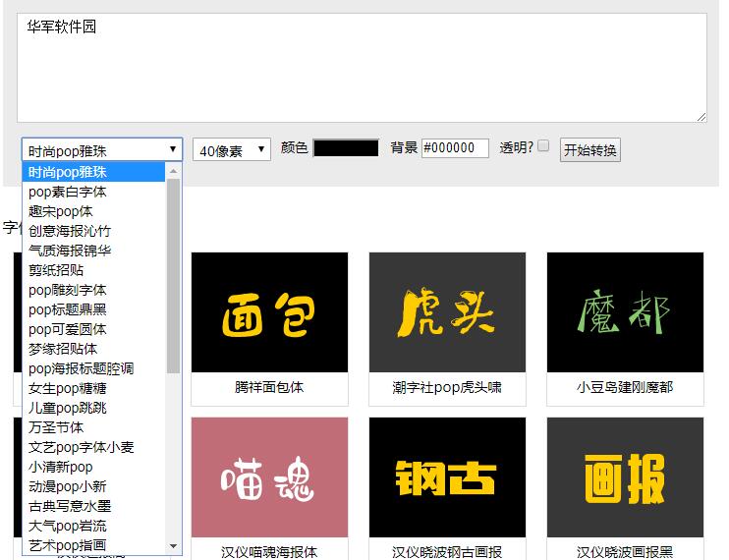Pick 创意海报沁竹 font option
The width and height of the screenshot is (729, 560).
(69, 231)
